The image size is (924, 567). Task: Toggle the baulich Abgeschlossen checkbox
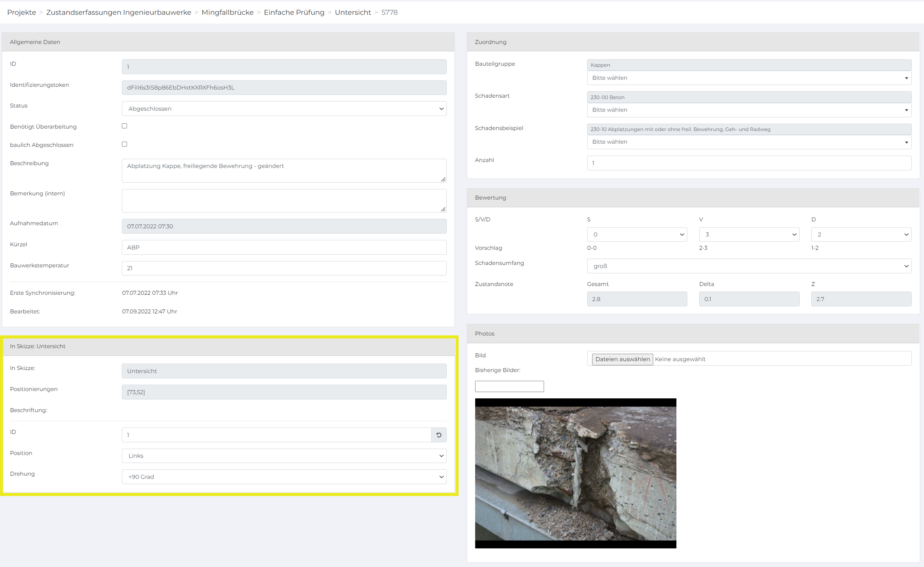pyautogui.click(x=125, y=144)
